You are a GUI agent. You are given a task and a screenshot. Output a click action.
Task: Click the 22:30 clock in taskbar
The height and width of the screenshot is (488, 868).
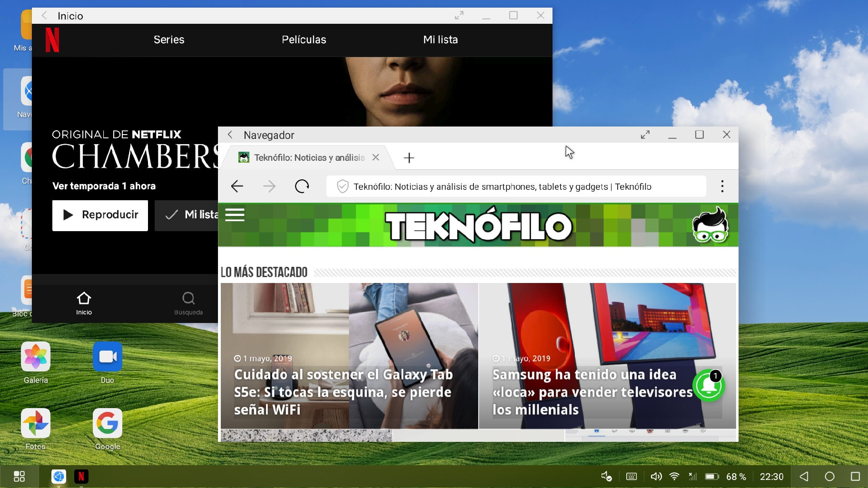(771, 477)
